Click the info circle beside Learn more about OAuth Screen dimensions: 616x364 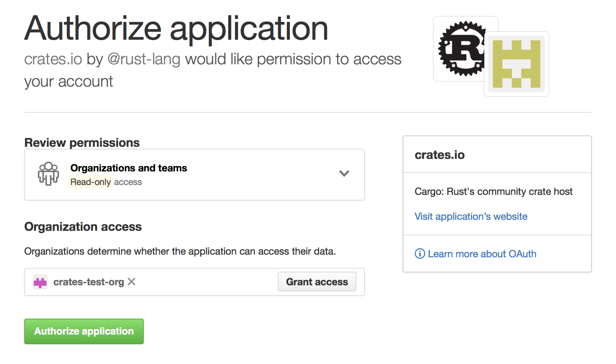pos(419,254)
